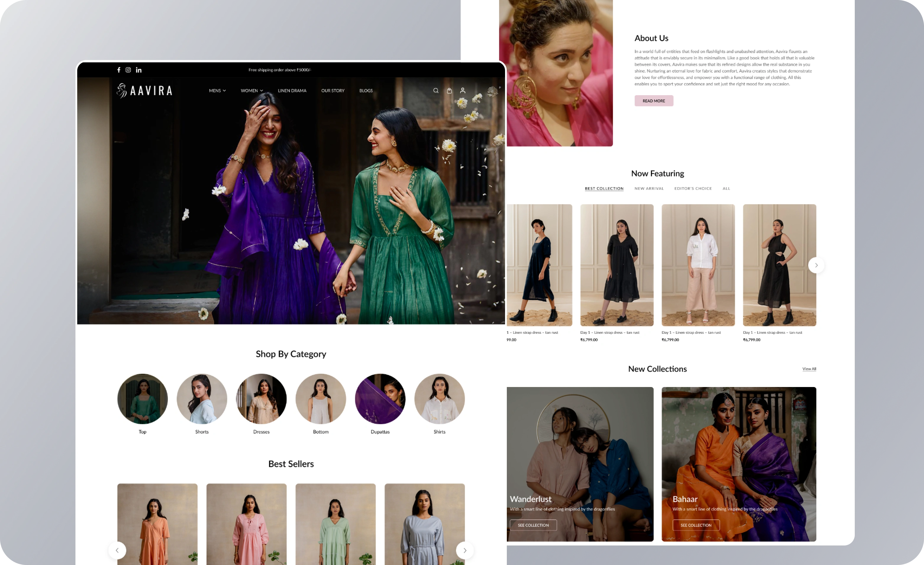Click See Collection on Bahaar card

(x=696, y=525)
